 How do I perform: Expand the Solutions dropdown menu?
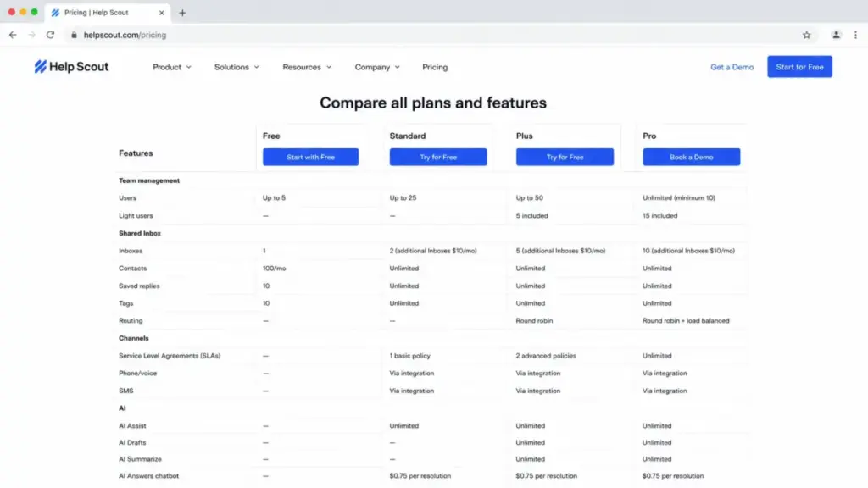tap(236, 67)
